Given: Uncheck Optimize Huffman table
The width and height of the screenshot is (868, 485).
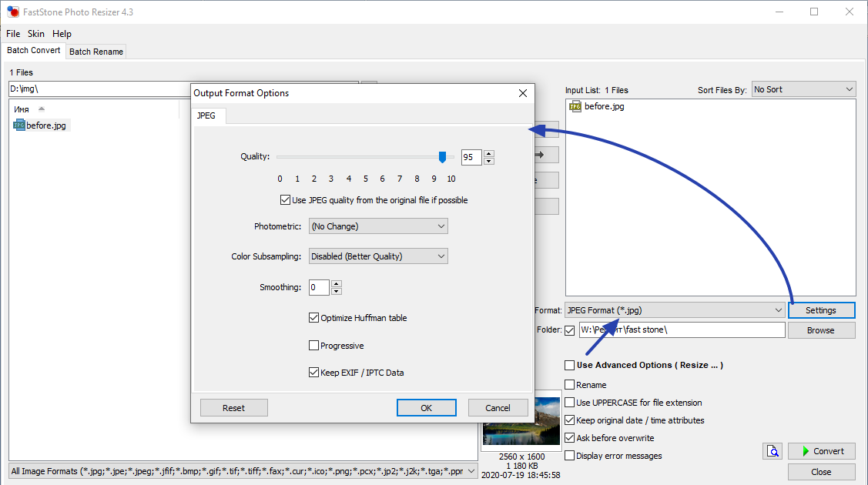Looking at the screenshot, I should click(x=314, y=317).
